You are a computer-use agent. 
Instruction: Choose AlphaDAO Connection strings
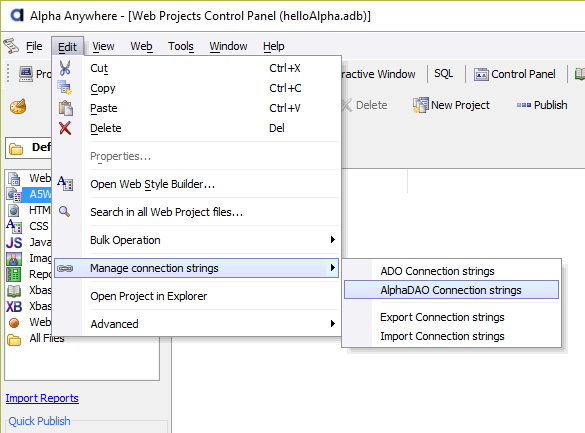pyautogui.click(x=451, y=290)
